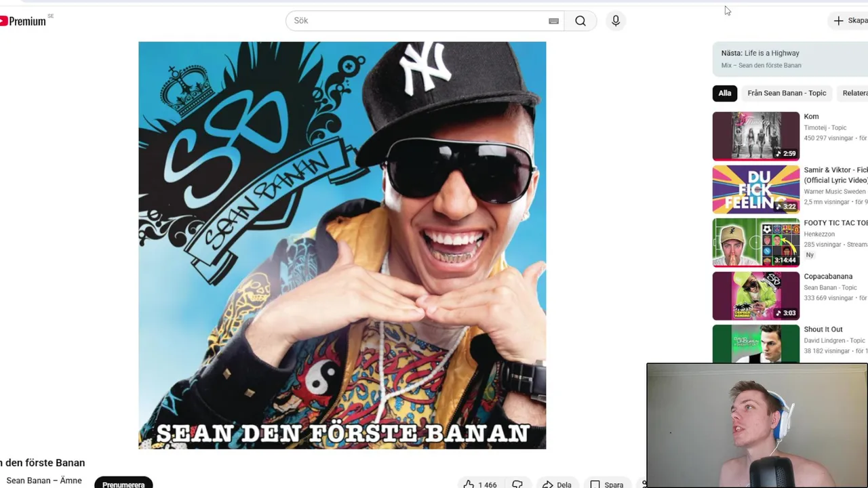
Task: Click the video title den förste Banan
Action: tap(42, 463)
